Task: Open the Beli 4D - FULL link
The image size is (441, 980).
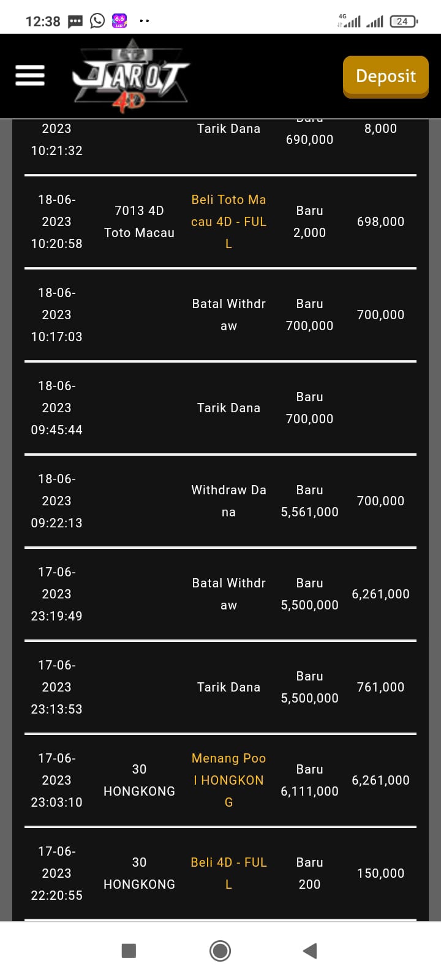Action: coord(228,873)
